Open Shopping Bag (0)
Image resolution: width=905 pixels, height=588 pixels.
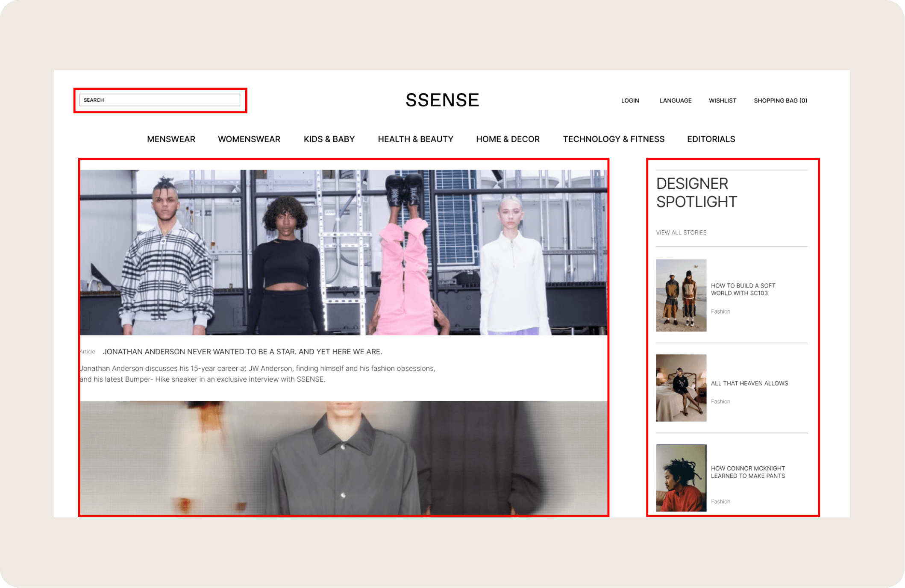pos(780,101)
